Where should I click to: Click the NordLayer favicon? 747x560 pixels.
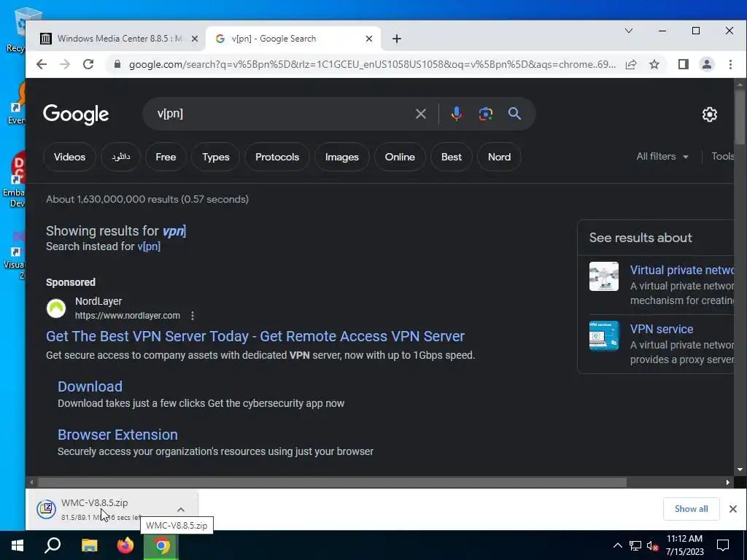(55, 308)
